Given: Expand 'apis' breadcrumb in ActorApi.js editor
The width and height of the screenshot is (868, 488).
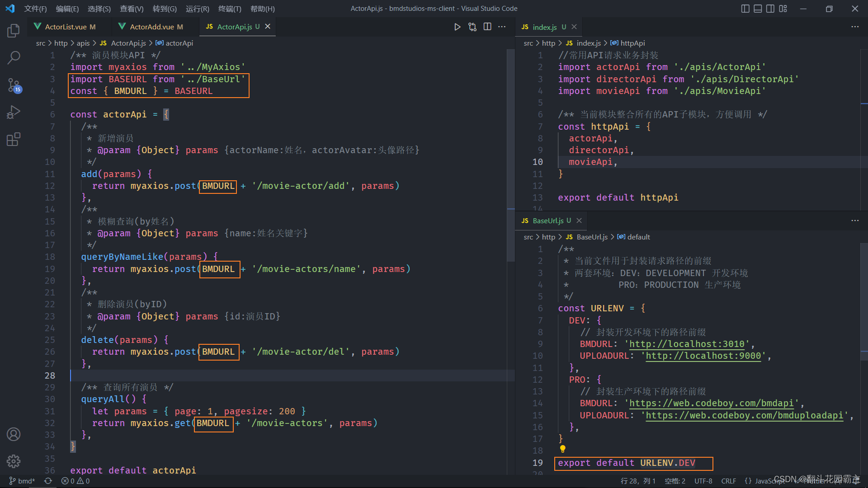Looking at the screenshot, I should (x=83, y=43).
